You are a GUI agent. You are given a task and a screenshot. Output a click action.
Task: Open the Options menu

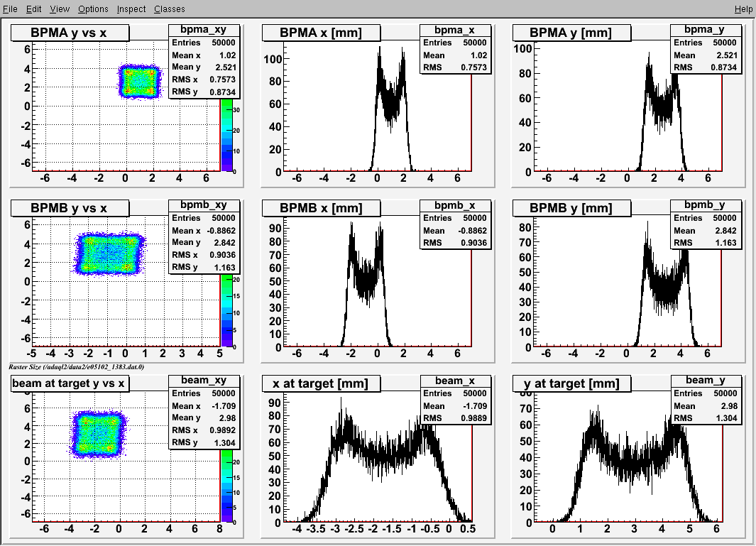[93, 9]
